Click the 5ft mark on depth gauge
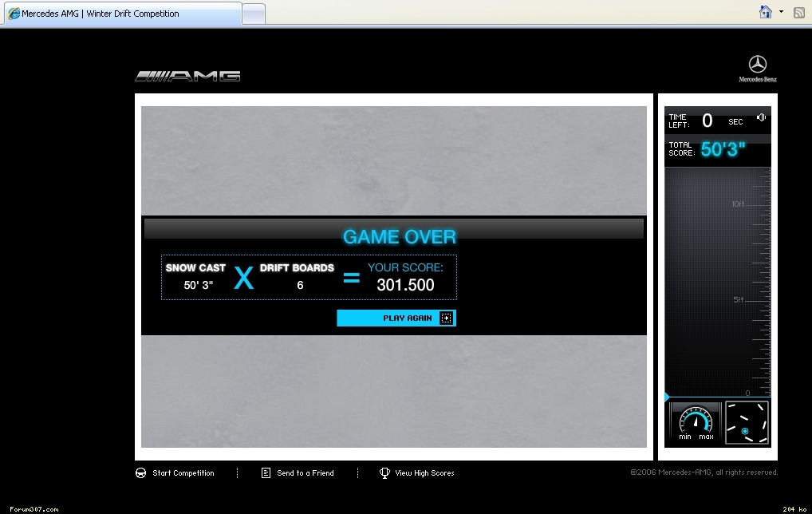 coord(739,299)
